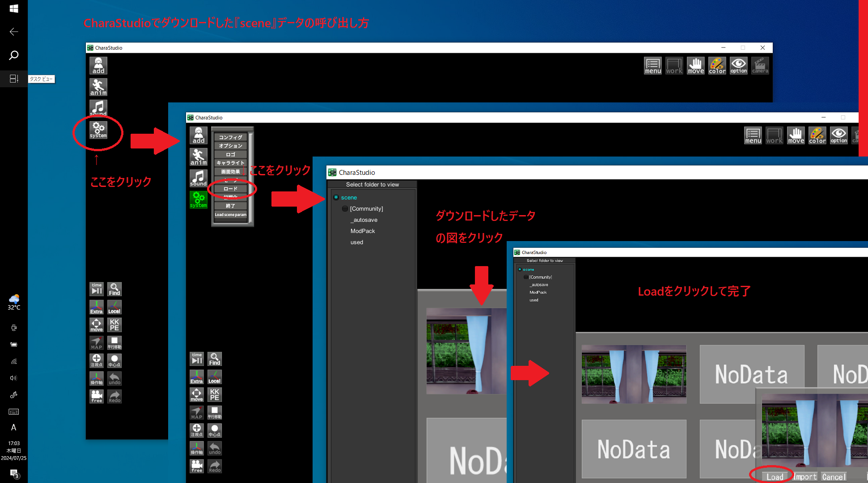
Task: Open the KKPE icon in second CharaStudio window
Action: [x=215, y=394]
